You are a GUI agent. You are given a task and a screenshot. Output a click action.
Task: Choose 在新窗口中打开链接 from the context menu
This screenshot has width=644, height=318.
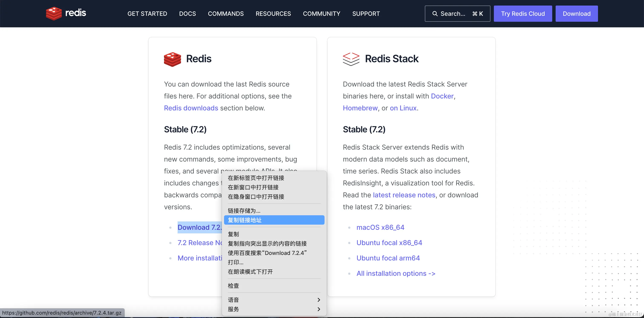click(274, 187)
